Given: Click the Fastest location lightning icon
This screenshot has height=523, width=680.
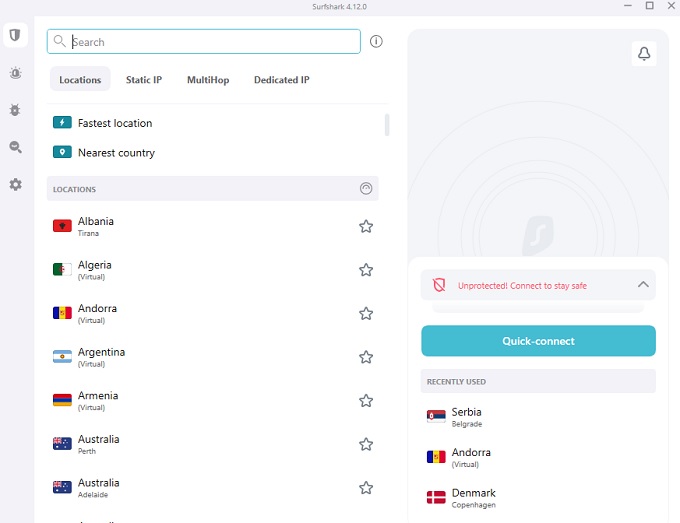Looking at the screenshot, I should click(62, 122).
